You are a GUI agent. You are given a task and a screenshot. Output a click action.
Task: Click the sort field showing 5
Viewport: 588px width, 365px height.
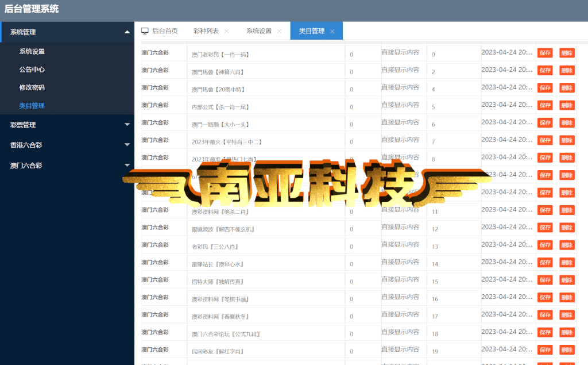pyautogui.click(x=454, y=107)
